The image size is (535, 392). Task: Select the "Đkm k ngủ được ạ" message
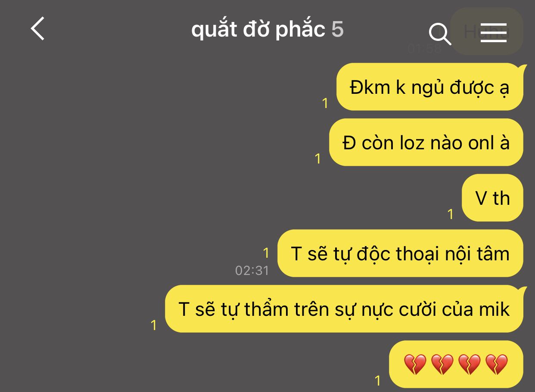click(429, 87)
